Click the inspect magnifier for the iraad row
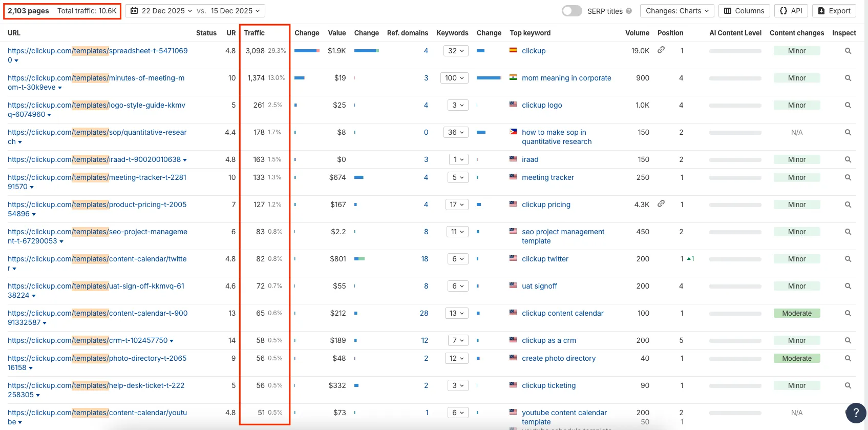The height and width of the screenshot is (430, 868). point(848,159)
